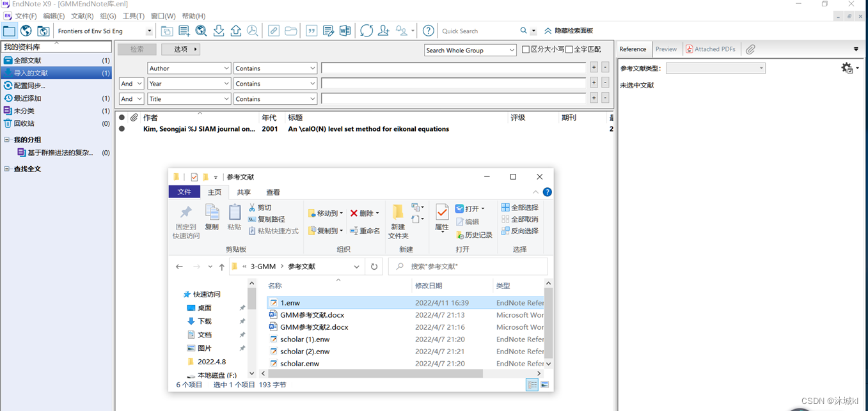Click Explorer New Folder (新建文件夹) icon
Image resolution: width=868 pixels, height=411 pixels.
pos(398,221)
